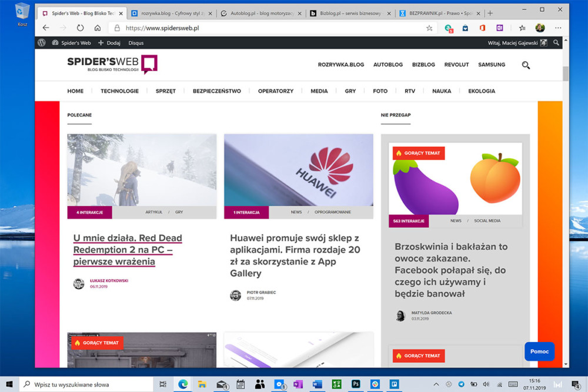Click the author name ŁUKASZ KOTKOWSKI

point(109,280)
